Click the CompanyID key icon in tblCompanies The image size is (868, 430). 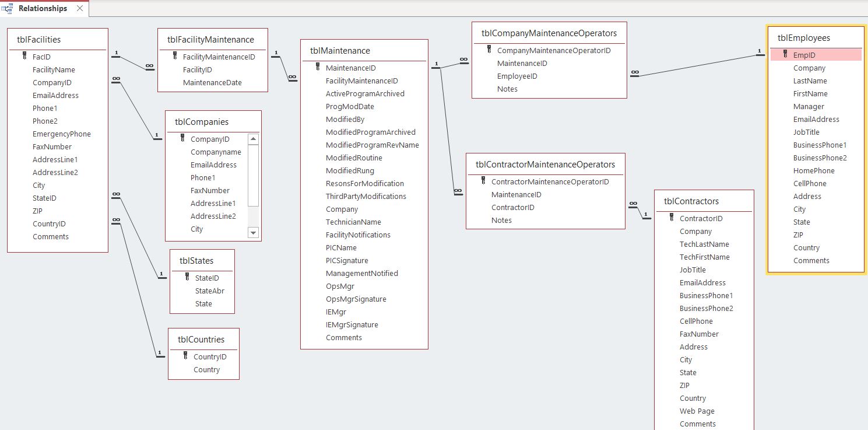click(182, 138)
